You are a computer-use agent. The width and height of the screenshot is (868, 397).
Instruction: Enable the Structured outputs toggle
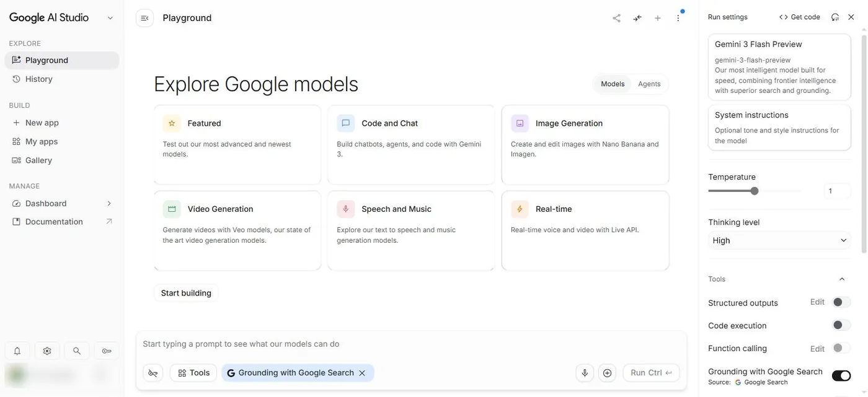[841, 302]
